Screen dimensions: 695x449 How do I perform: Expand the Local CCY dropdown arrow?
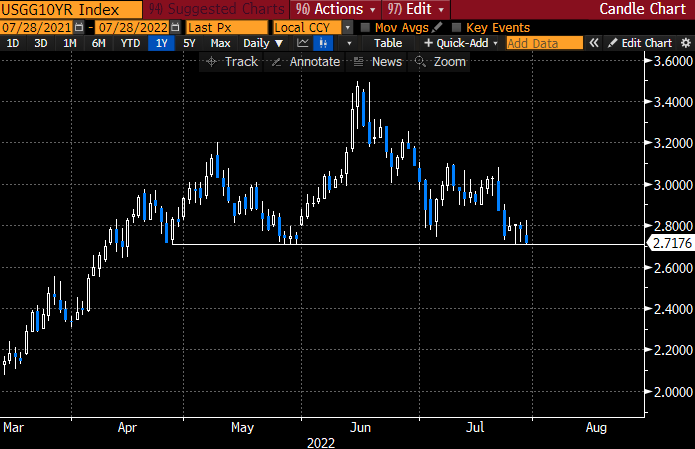[348, 27]
